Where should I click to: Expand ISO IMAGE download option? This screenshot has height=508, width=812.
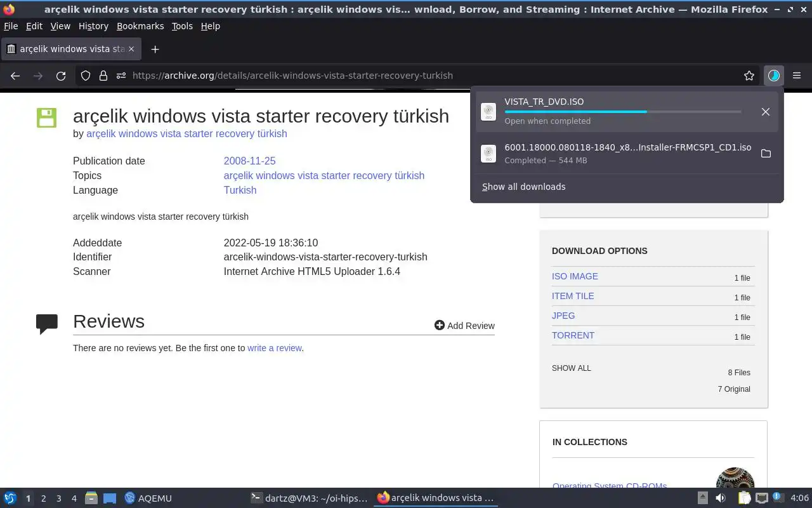coord(575,276)
